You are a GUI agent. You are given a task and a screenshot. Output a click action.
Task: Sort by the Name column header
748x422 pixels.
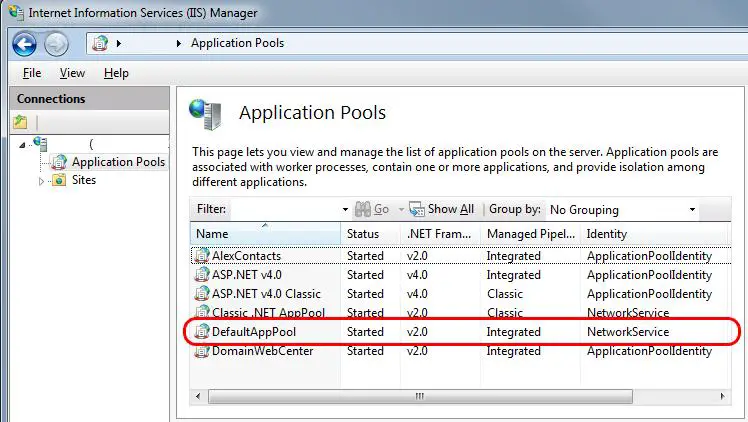(x=266, y=234)
